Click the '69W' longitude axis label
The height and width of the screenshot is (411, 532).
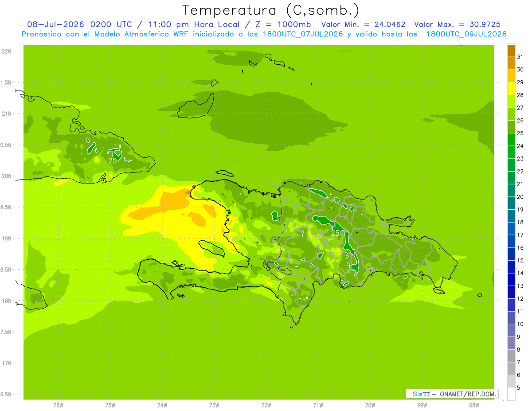coord(422,405)
